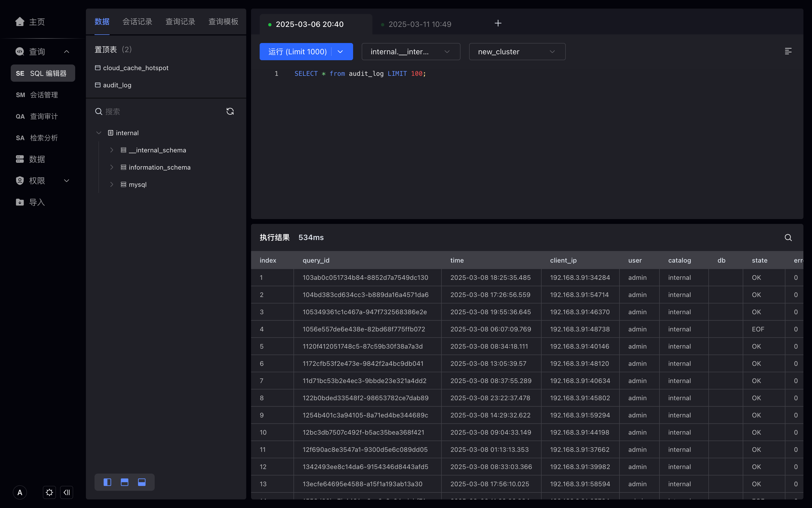Collapse the internal catalog node

click(x=99, y=133)
